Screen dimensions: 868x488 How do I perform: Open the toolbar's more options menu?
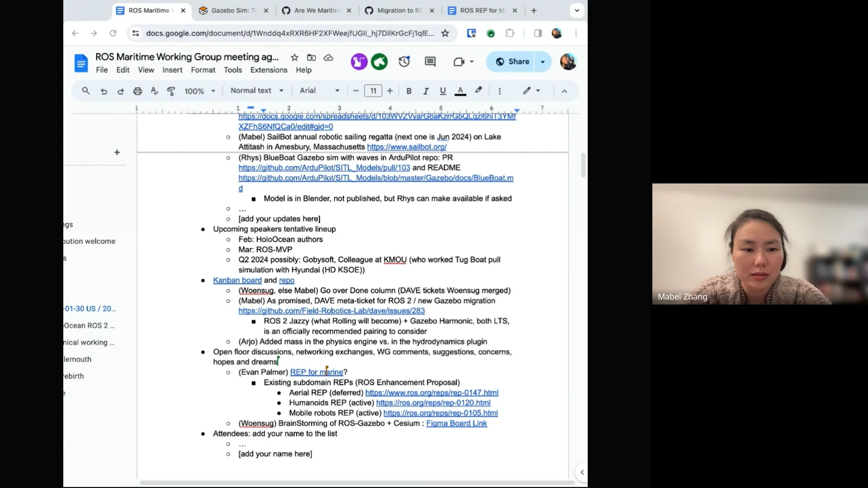(x=500, y=91)
